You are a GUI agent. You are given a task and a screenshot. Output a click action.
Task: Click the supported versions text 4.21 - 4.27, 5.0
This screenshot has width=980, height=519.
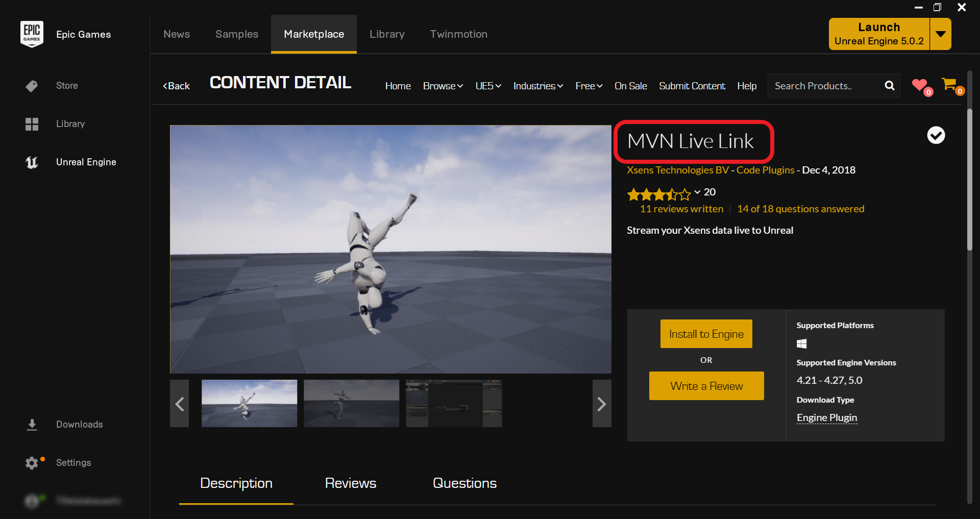pyautogui.click(x=829, y=380)
